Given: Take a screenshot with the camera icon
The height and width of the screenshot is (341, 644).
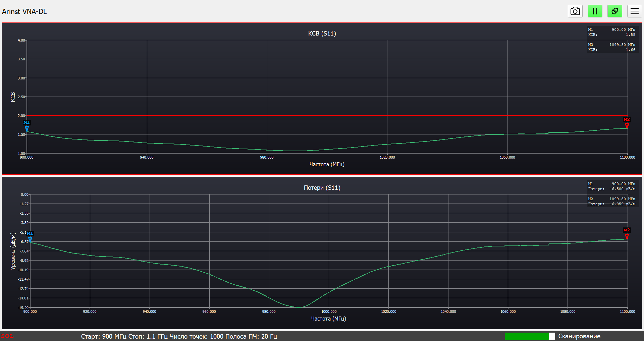Looking at the screenshot, I should click(x=575, y=11).
